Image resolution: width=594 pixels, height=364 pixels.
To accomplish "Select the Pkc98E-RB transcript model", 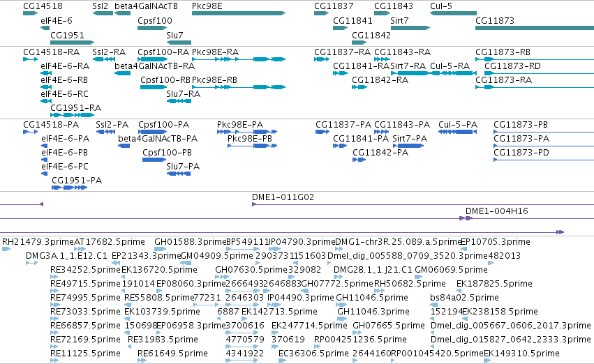I will (x=239, y=87).
